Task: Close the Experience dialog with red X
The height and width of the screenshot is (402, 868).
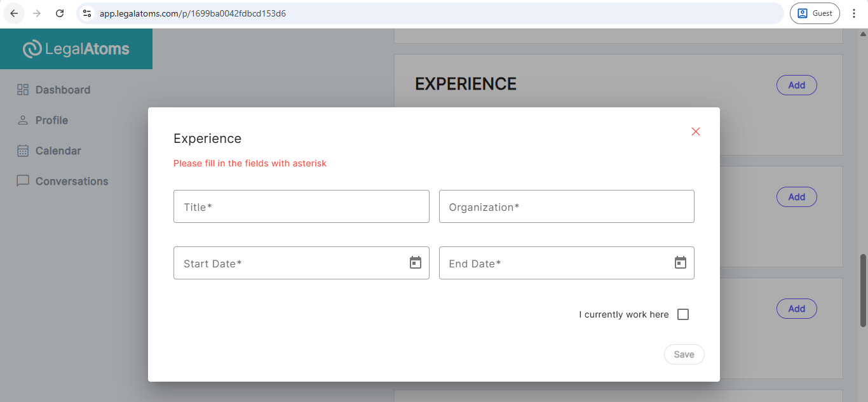Action: 696,131
